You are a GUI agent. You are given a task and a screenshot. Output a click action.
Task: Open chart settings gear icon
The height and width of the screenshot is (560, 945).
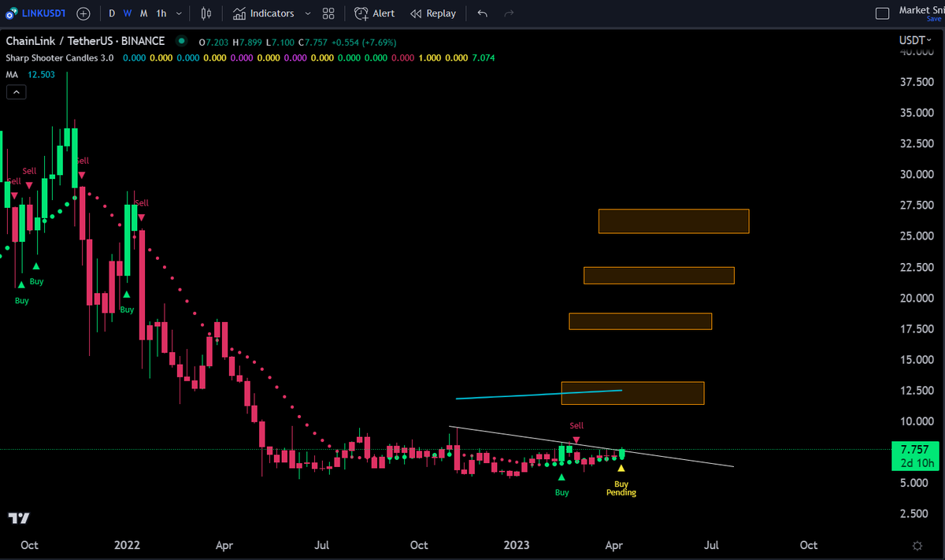click(917, 545)
